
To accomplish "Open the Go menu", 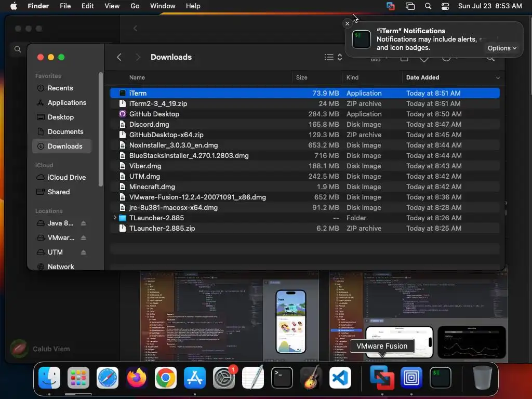I will point(135,6).
